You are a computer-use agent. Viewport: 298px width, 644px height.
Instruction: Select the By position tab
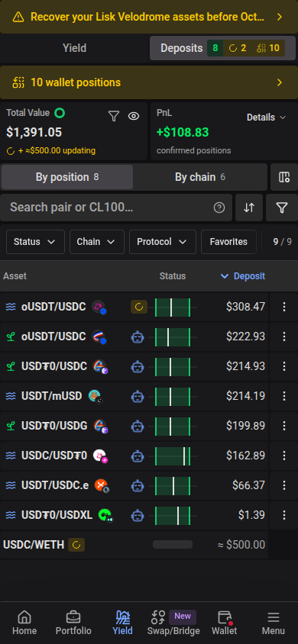(67, 177)
